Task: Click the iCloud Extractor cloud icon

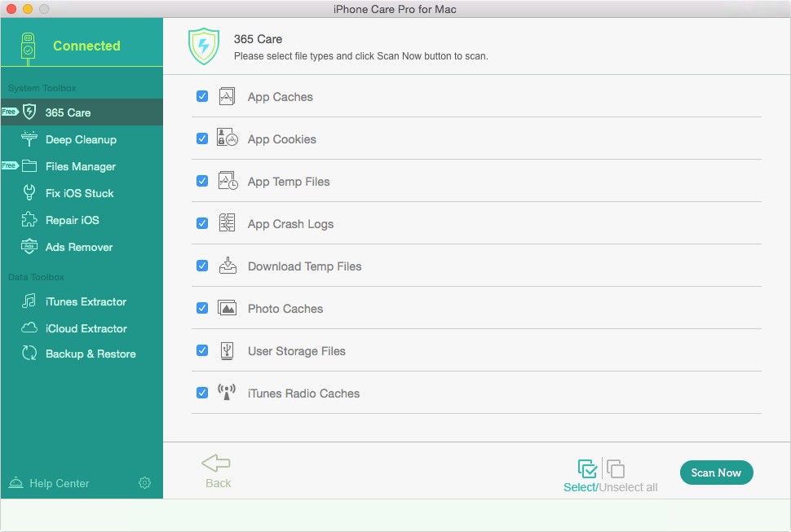Action: click(29, 328)
